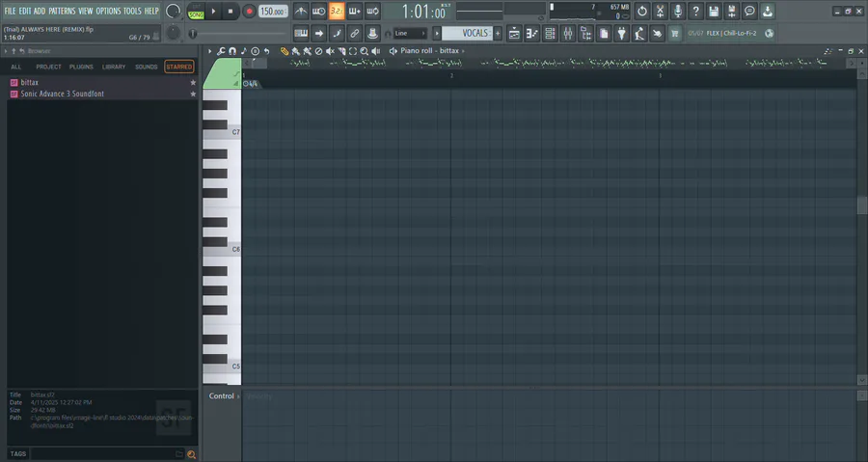Switch to the SOUNDS browser tab
868x462 pixels.
coord(147,67)
